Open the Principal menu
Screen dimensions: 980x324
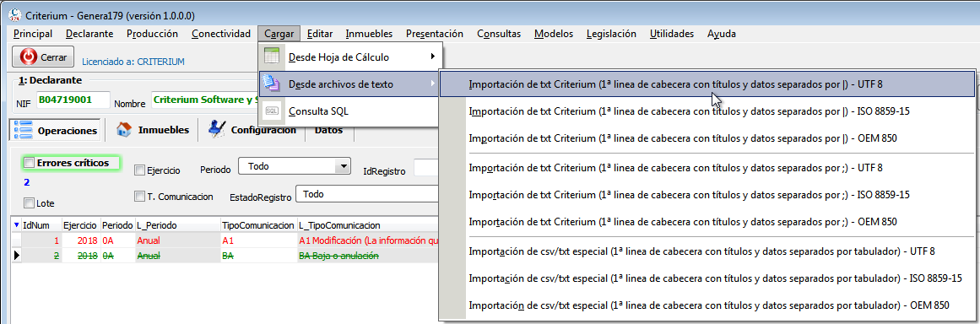33,34
